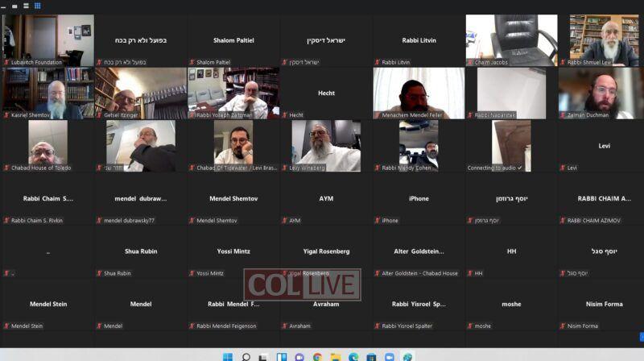
Task: Click the Zoom app icon in taskbar
Action: point(389,356)
